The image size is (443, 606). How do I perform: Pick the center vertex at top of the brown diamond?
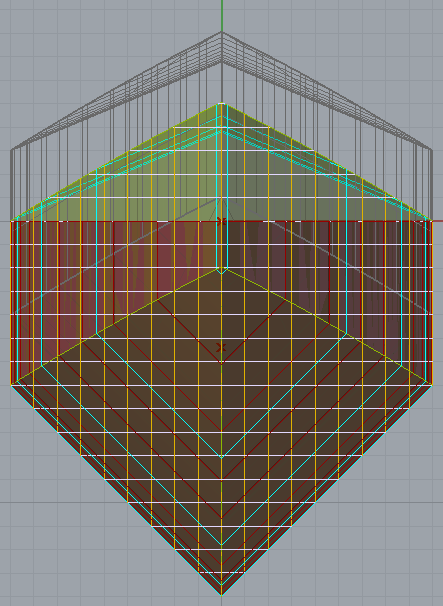pyautogui.click(x=222, y=268)
